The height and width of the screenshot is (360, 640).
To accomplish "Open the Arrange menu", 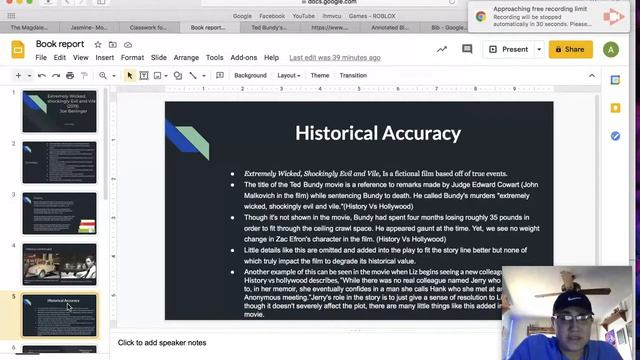I will coord(186,58).
